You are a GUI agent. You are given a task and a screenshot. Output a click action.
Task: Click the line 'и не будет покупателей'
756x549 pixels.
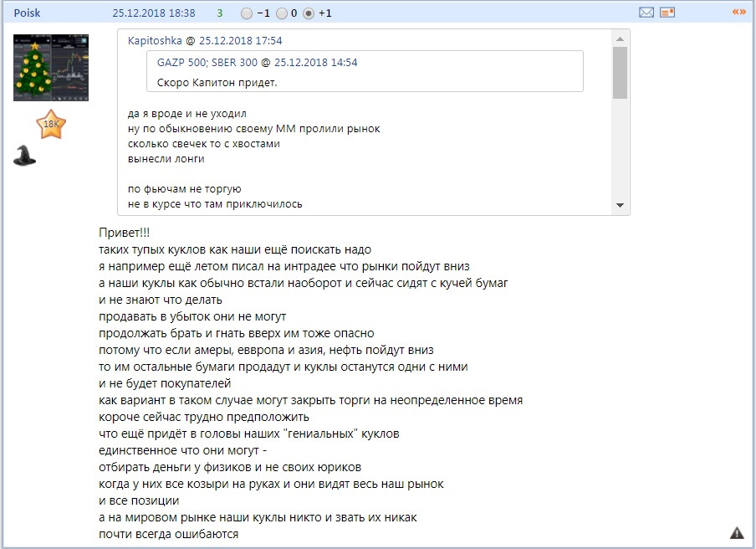click(x=165, y=383)
